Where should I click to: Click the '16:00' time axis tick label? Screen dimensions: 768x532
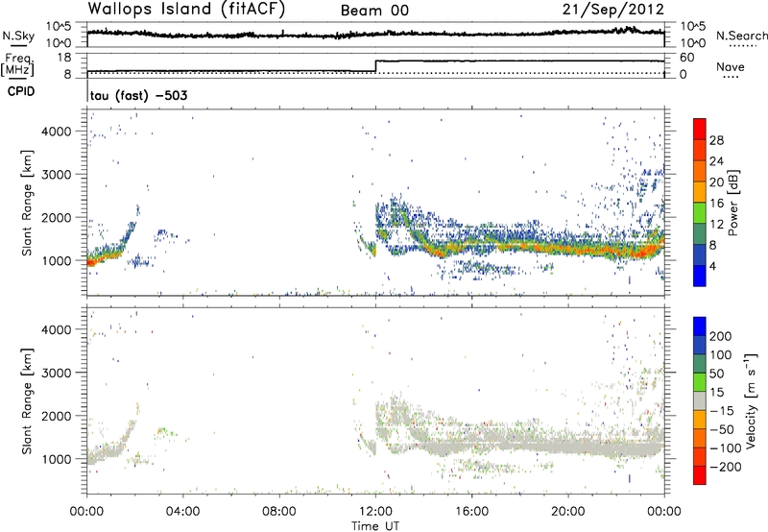[x=471, y=512]
